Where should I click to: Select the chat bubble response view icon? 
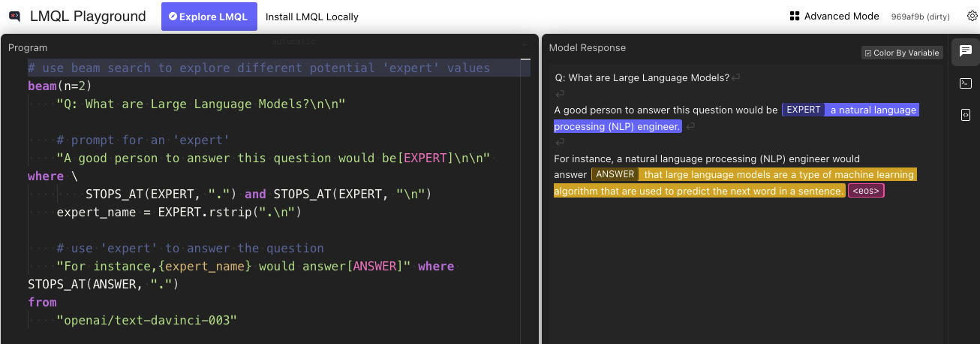(966, 51)
